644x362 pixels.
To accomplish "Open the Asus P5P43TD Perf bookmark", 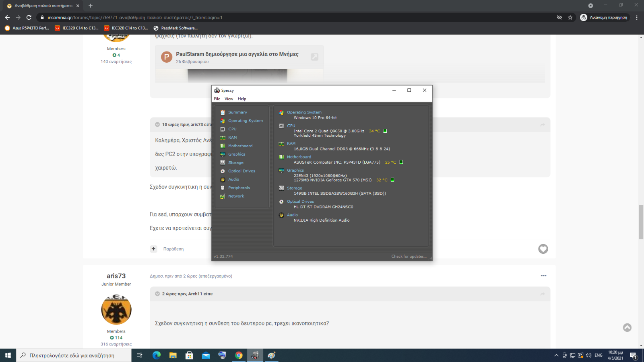I will click(27, 28).
